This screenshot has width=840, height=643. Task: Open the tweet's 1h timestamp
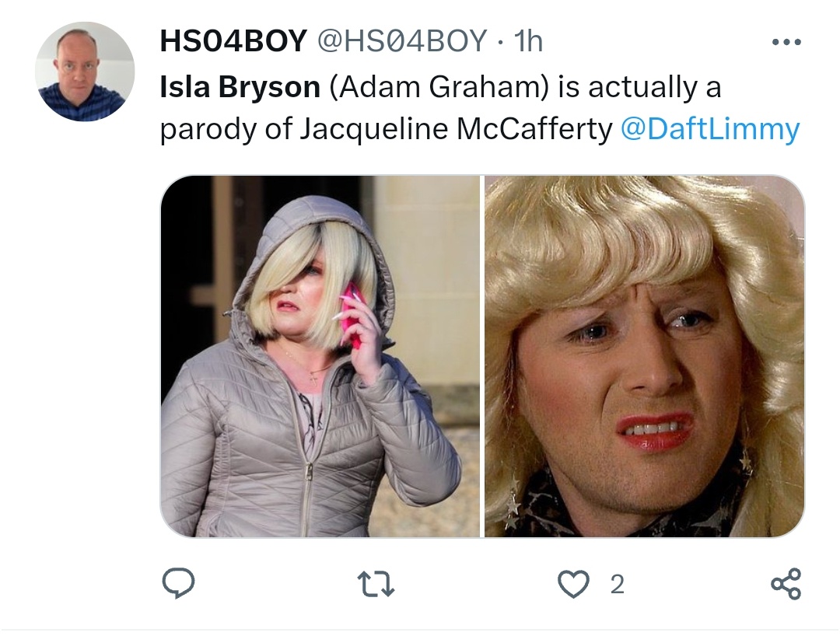click(x=527, y=40)
